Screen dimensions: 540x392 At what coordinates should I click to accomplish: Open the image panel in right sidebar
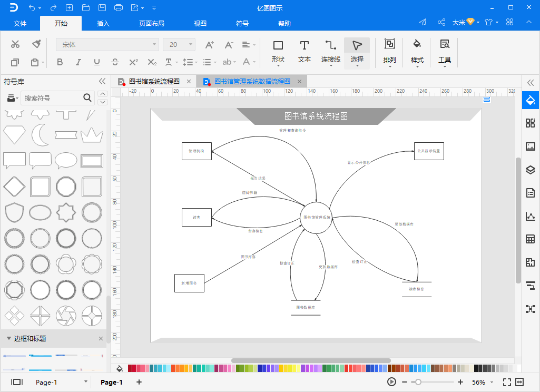coord(531,146)
